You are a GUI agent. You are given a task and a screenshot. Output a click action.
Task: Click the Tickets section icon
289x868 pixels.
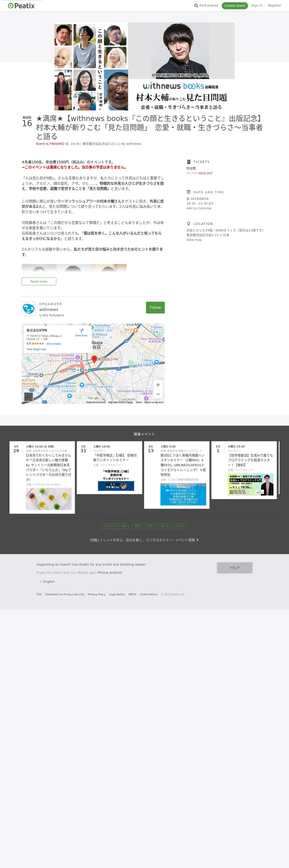(x=189, y=162)
